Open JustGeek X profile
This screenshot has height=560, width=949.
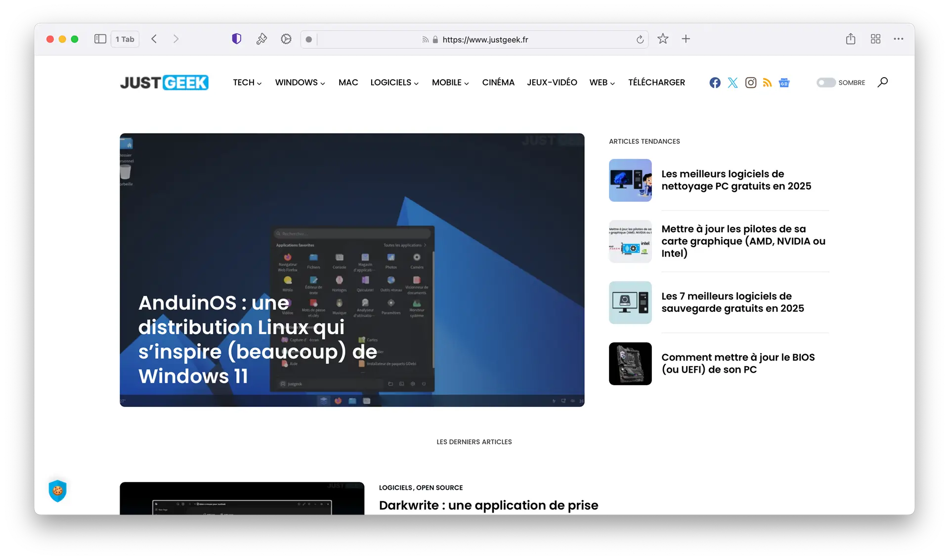(733, 83)
